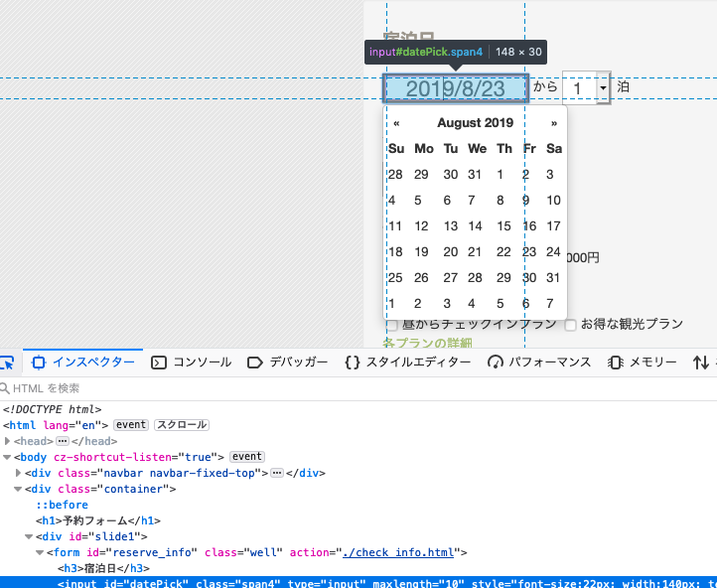Click the event badge on html tag
Screen dimensions: 717x588
tap(131, 425)
